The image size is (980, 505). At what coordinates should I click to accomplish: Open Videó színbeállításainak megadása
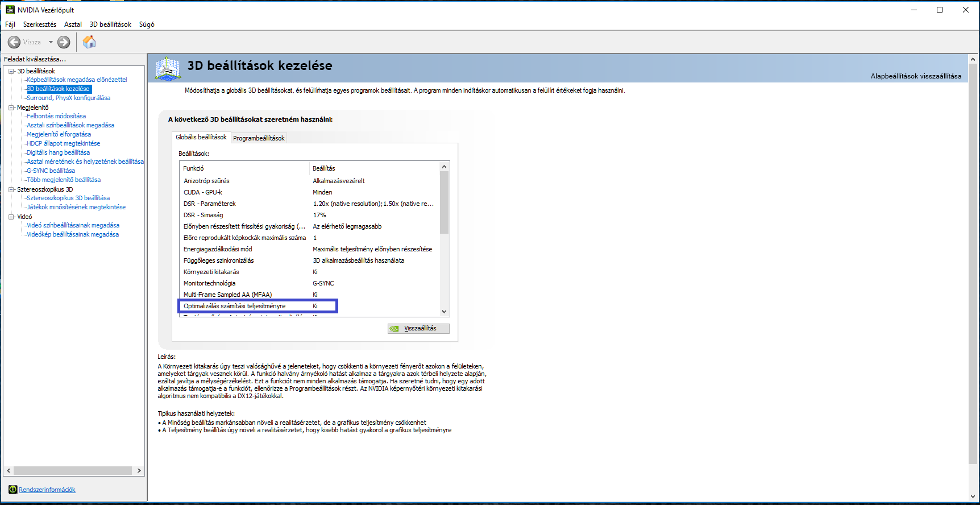(x=73, y=225)
